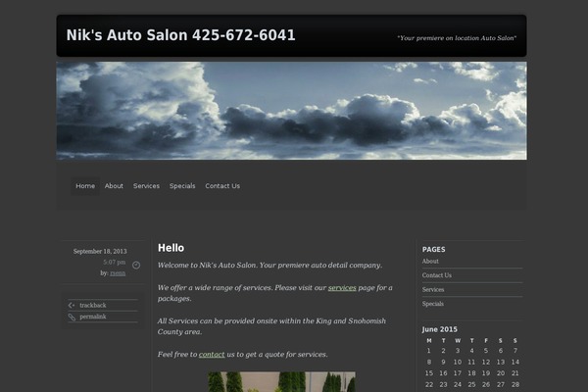Follow the contact link in the post

(212, 355)
